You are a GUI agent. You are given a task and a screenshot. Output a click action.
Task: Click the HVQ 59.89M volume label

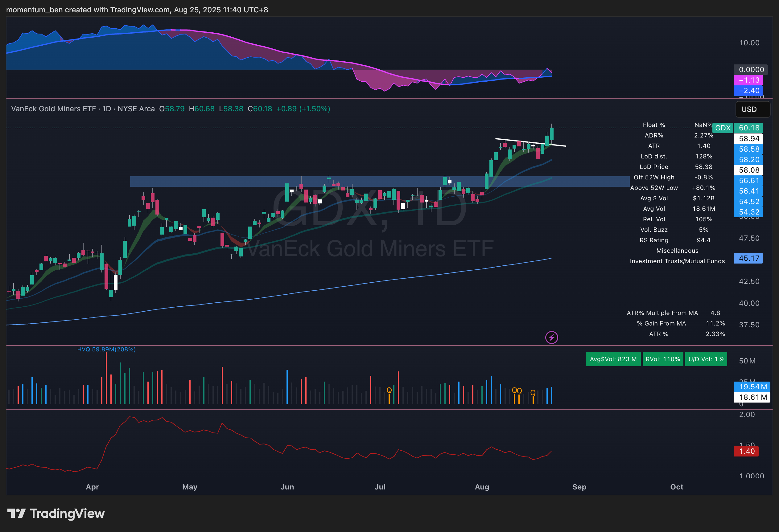[x=106, y=350]
